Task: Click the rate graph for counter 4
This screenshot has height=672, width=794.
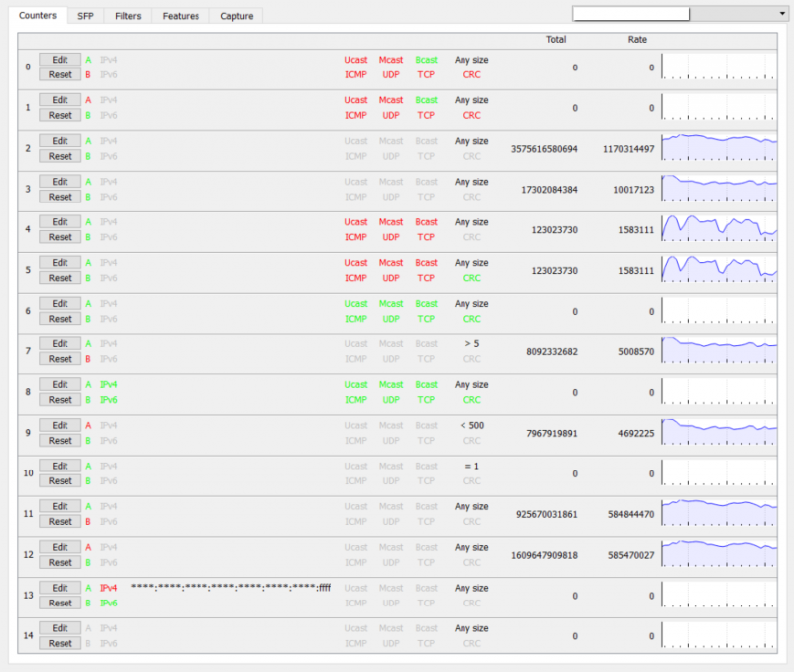Action: (720, 229)
